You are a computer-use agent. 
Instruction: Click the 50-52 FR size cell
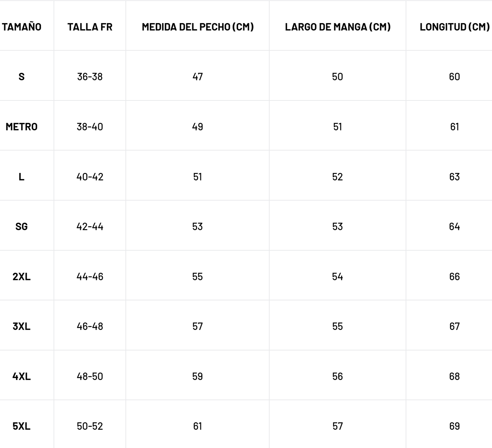point(90,426)
